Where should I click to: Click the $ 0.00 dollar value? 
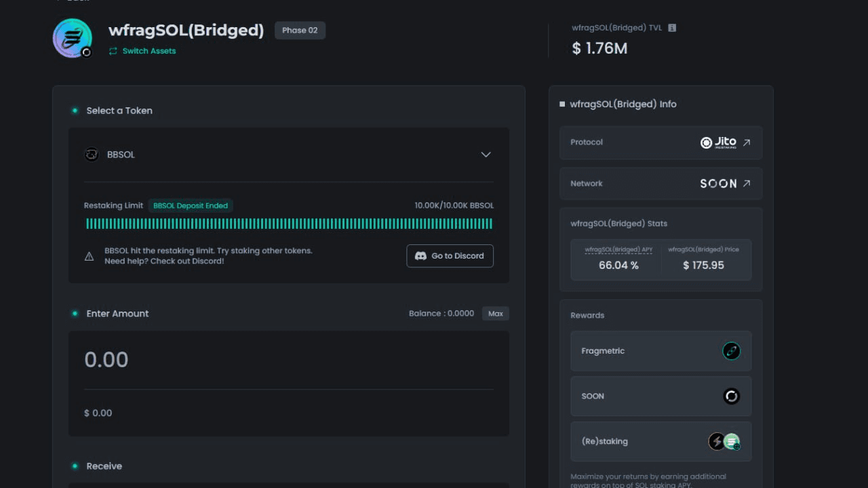[98, 413]
